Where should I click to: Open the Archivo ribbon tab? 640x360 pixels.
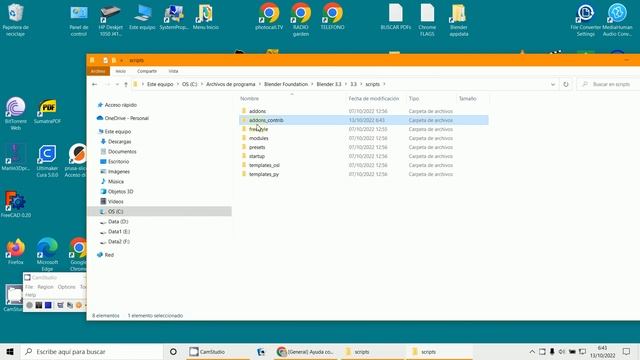(98, 71)
